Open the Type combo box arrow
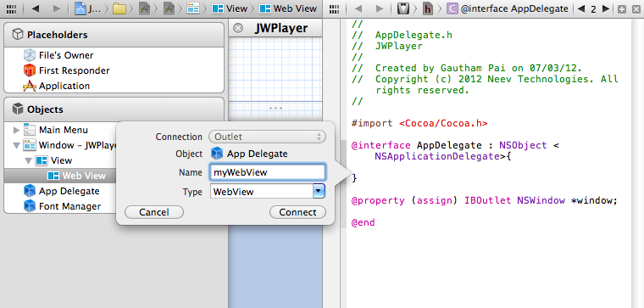Viewport: 644px width, 308px height. point(319,191)
